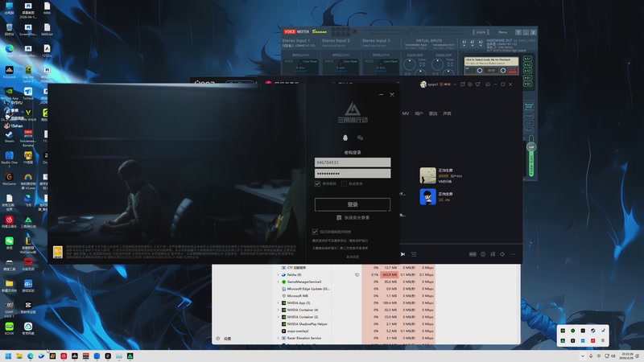The image size is (644, 362).
Task: Toggle Voicemeeter A1 output button
Action: [x=528, y=59]
